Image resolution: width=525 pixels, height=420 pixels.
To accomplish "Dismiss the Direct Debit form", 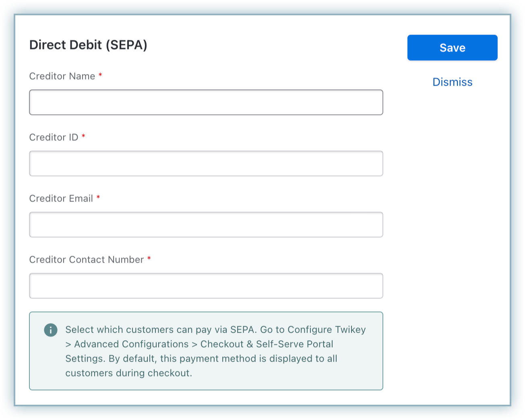I will (x=452, y=82).
